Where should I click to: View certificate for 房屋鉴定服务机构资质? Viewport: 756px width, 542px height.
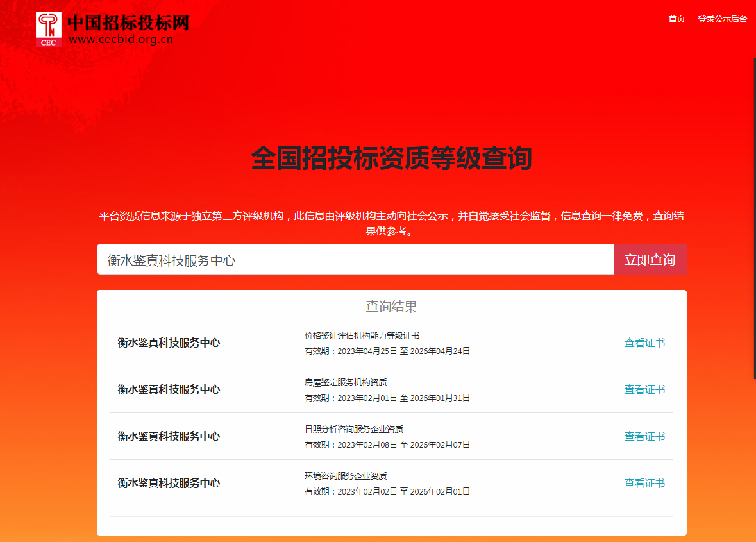[644, 390]
